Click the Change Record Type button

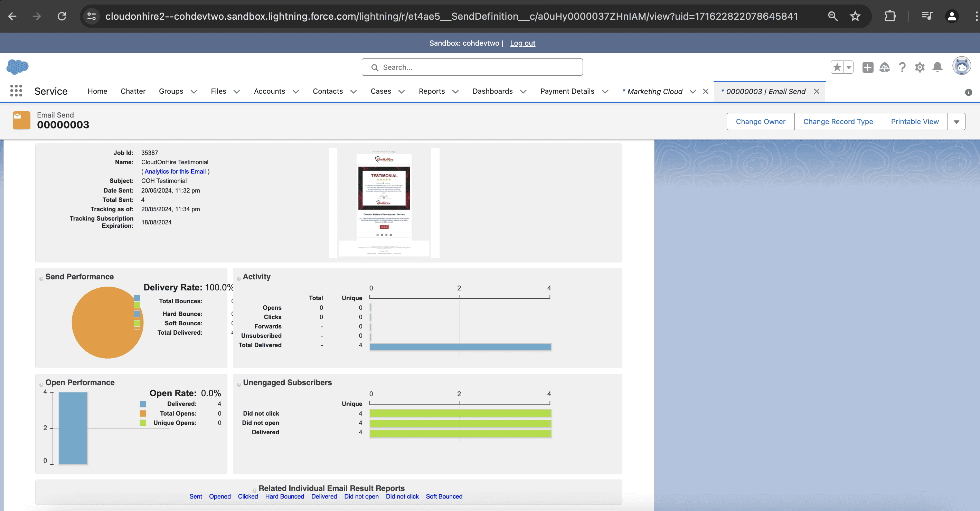(x=838, y=121)
